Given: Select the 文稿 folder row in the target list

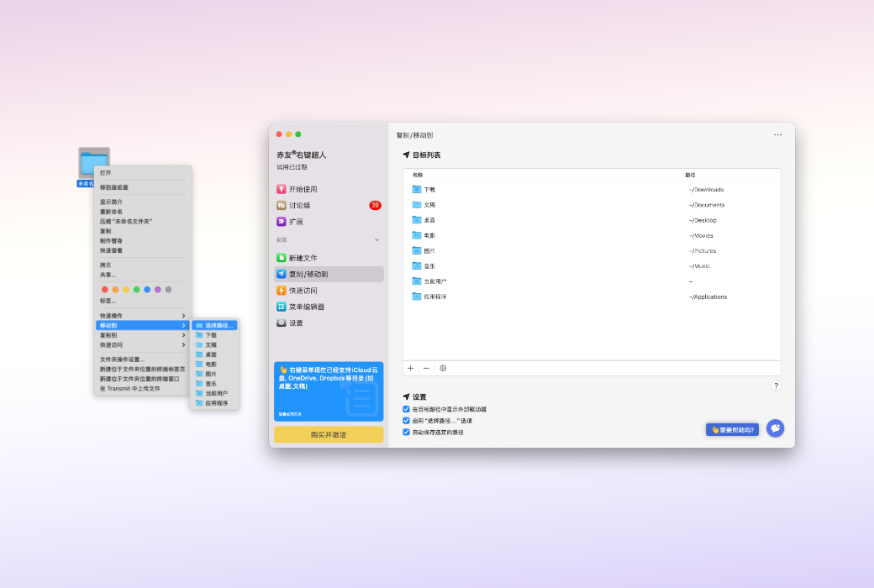Looking at the screenshot, I should coord(592,205).
